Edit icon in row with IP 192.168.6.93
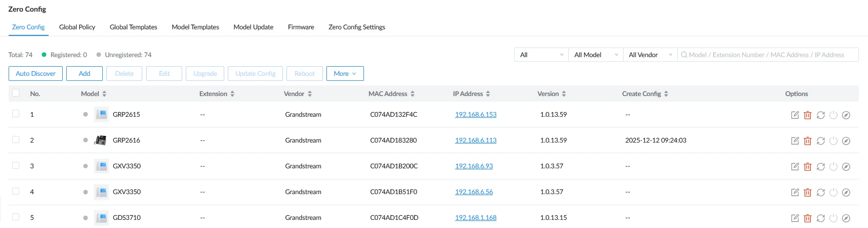 [795, 167]
